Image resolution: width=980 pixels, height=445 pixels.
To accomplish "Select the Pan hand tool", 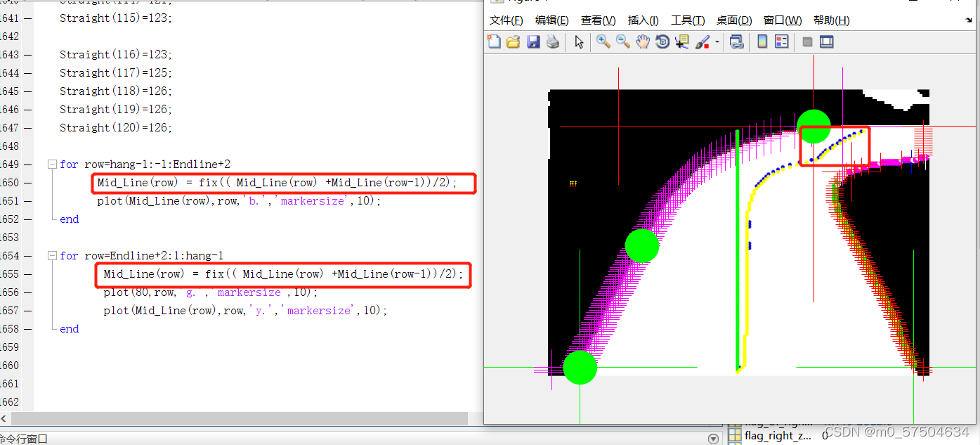I will 643,42.
